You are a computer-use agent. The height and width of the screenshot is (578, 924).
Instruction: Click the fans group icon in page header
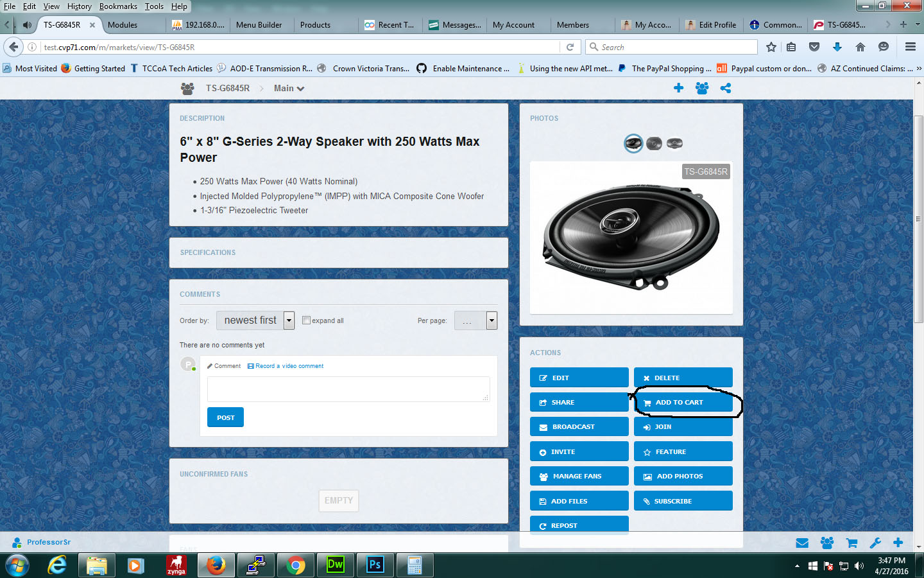point(702,88)
